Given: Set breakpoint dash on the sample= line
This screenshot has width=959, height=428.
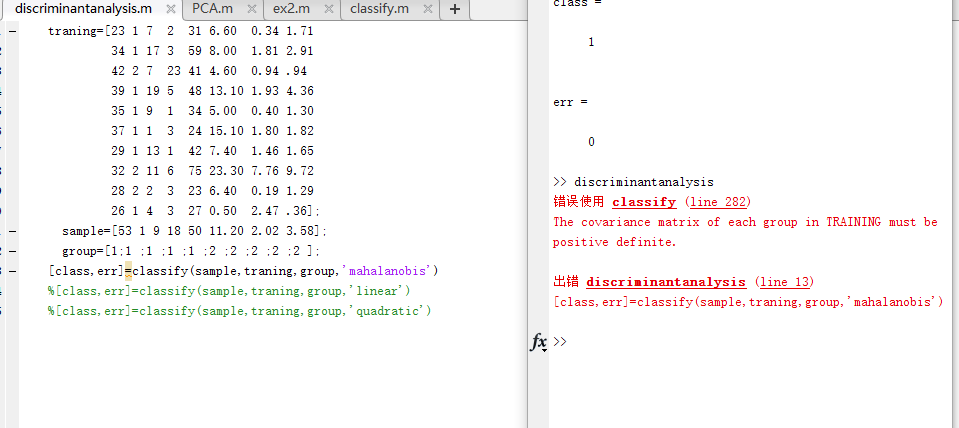Looking at the screenshot, I should click(12, 231).
